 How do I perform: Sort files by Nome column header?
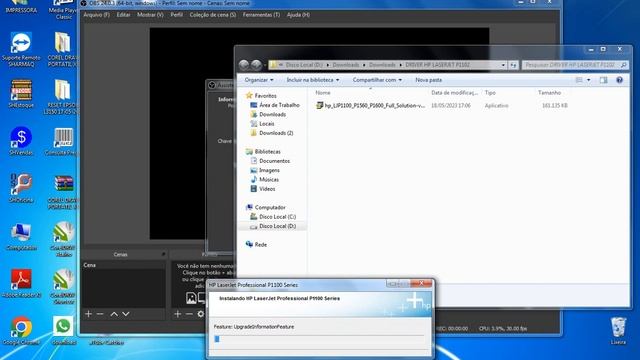pyautogui.click(x=323, y=93)
